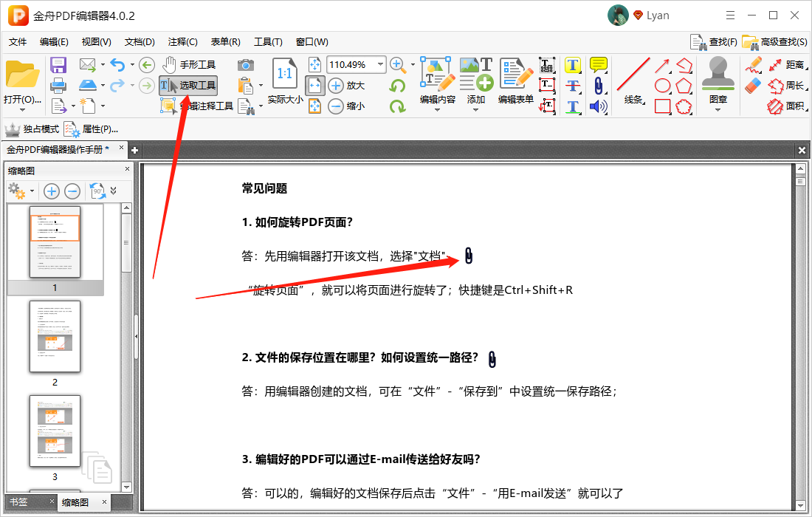Select page 3 thumbnail
This screenshot has height=517, width=812.
click(x=55, y=431)
